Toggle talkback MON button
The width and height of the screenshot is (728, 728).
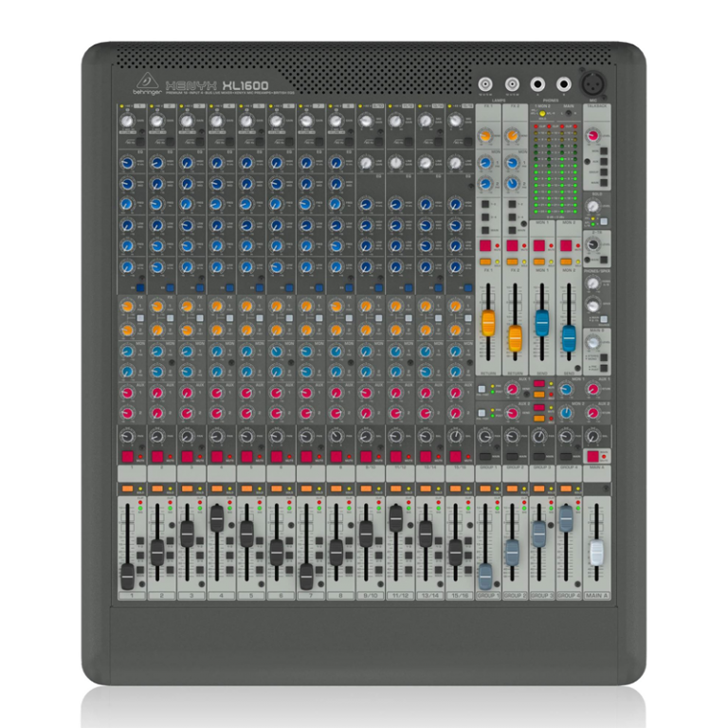(604, 152)
